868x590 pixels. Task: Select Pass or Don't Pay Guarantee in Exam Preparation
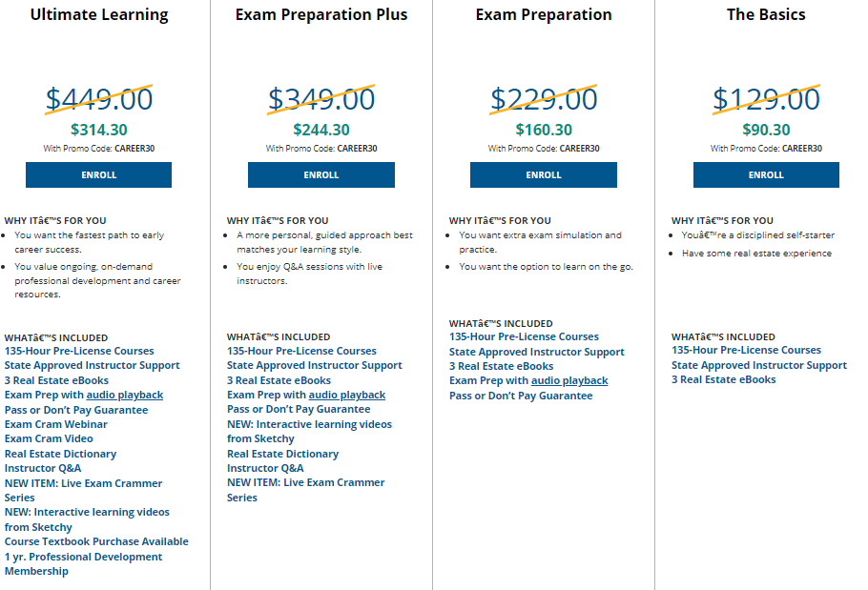[521, 396]
